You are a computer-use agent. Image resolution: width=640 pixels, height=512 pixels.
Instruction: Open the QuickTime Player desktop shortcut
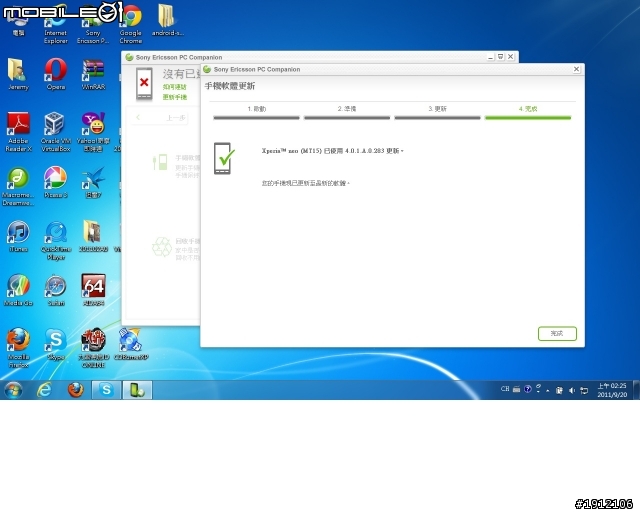coord(56,240)
